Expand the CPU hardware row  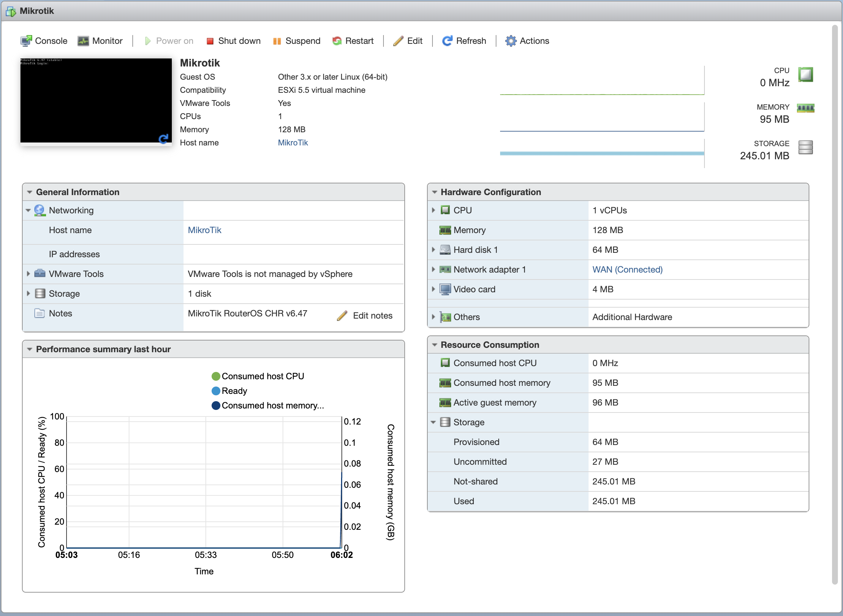(433, 210)
